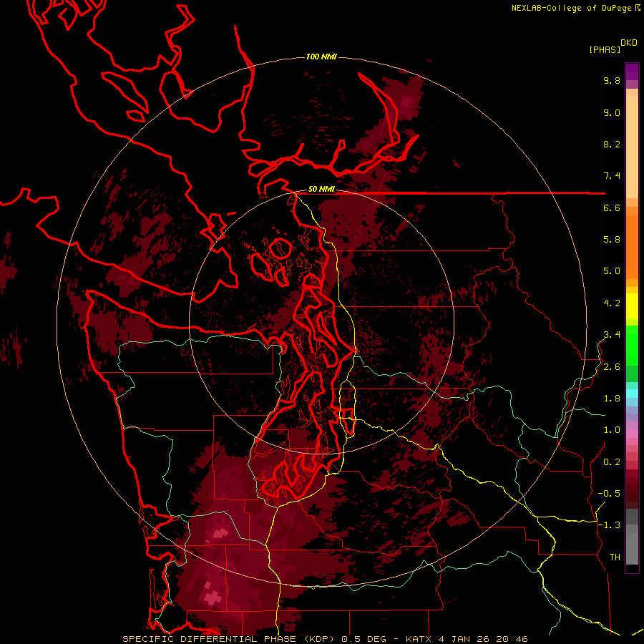Select the 1.0 legend tick label
Image resolution: width=644 pixels, height=644 pixels.
612,430
